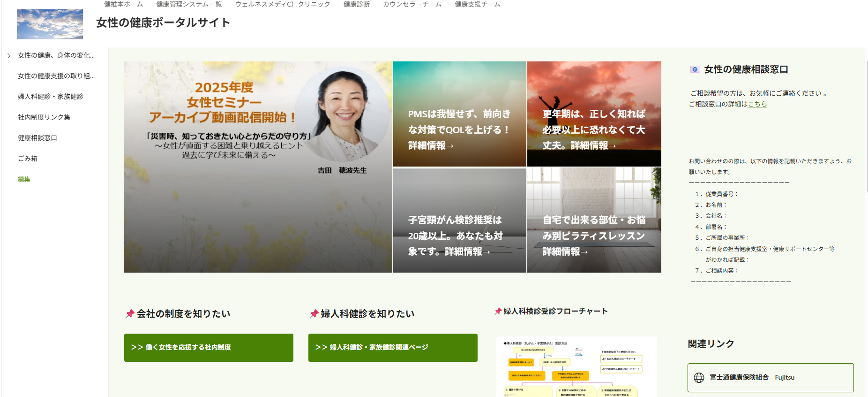The width and height of the screenshot is (868, 397).
Task: Click the 婦人科健診・家族健診関連ページ button
Action: [x=393, y=348]
